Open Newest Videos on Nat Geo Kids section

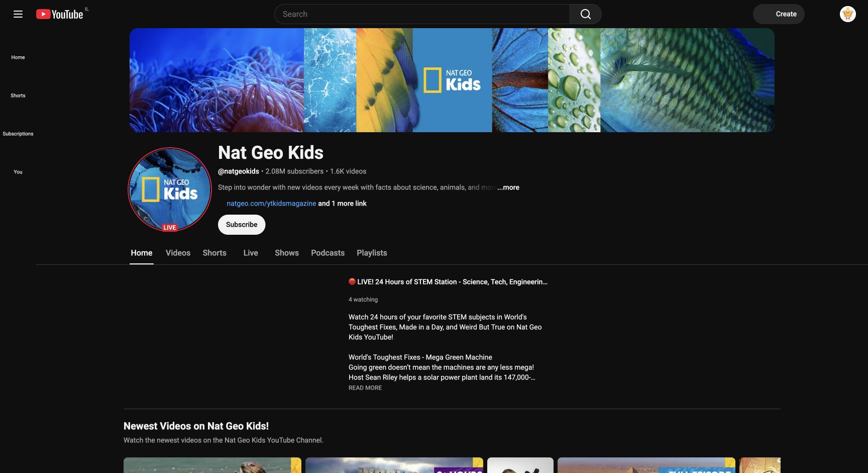tap(196, 426)
